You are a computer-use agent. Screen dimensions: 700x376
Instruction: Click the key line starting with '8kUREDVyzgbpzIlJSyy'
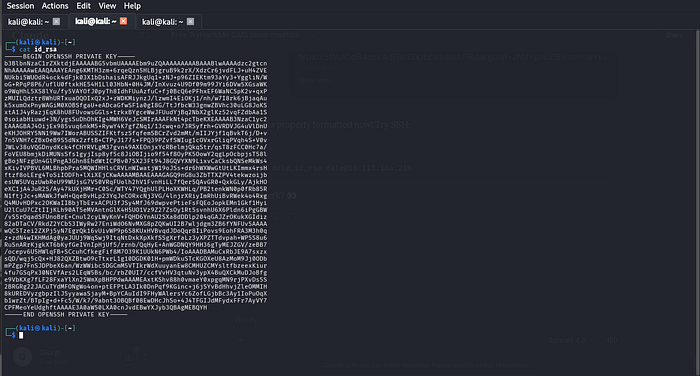136,293
